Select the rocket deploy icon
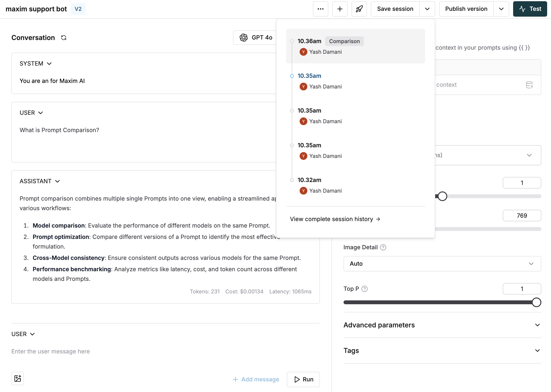 coord(359,9)
